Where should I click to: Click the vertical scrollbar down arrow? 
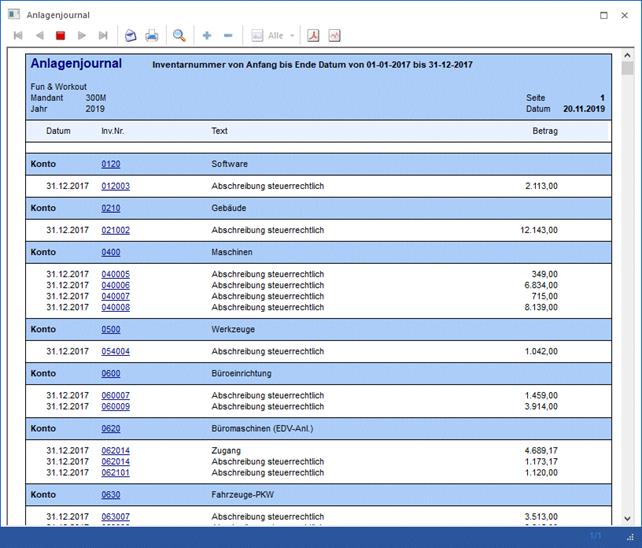tap(627, 518)
